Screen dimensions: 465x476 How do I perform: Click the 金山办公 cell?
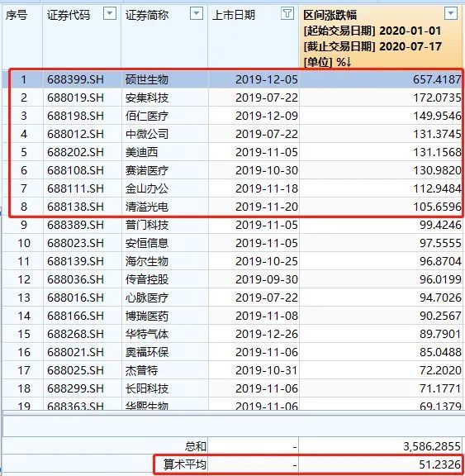point(164,188)
